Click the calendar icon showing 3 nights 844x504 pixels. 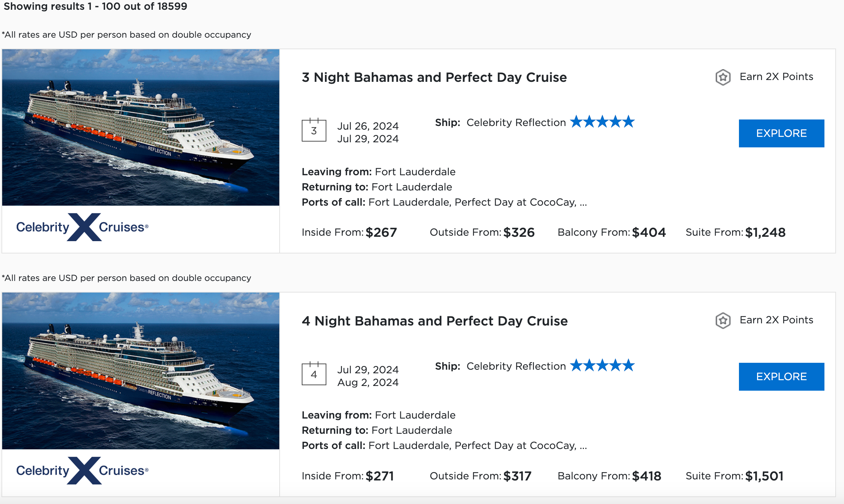tap(314, 130)
